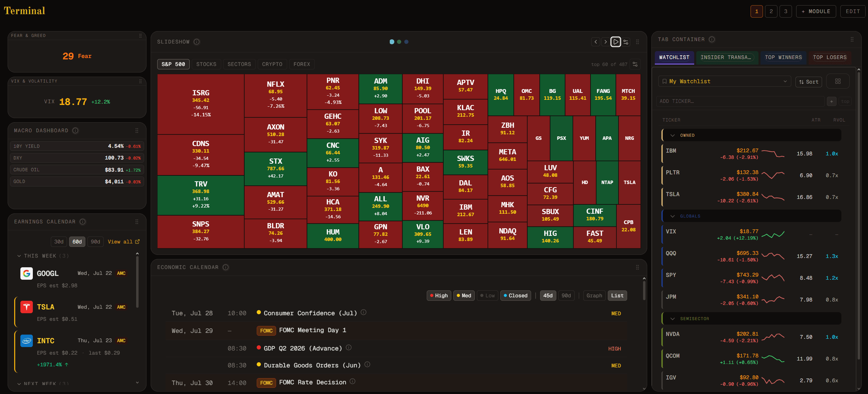Collapse the This Week earnings group
Viewport: 868px width, 394px height.
coord(43,256)
